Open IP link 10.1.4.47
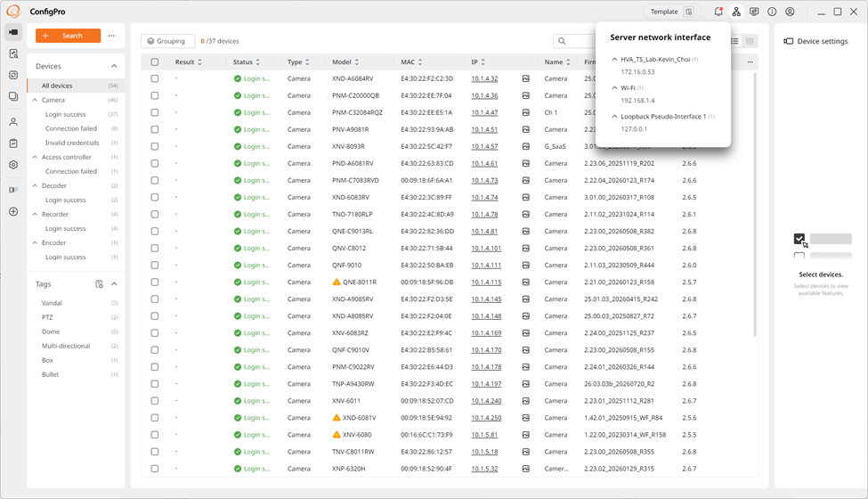Viewport: 868px width, 499px height. (484, 112)
